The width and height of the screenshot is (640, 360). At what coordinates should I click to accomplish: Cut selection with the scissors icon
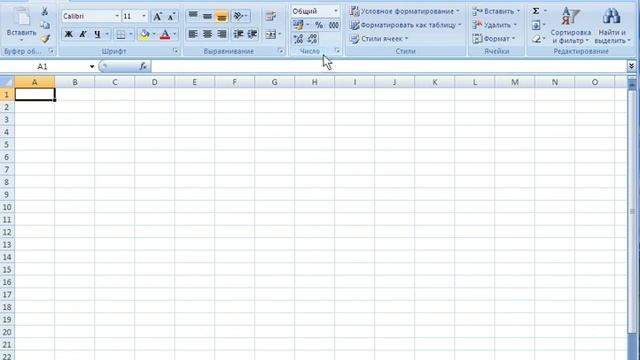[45, 11]
